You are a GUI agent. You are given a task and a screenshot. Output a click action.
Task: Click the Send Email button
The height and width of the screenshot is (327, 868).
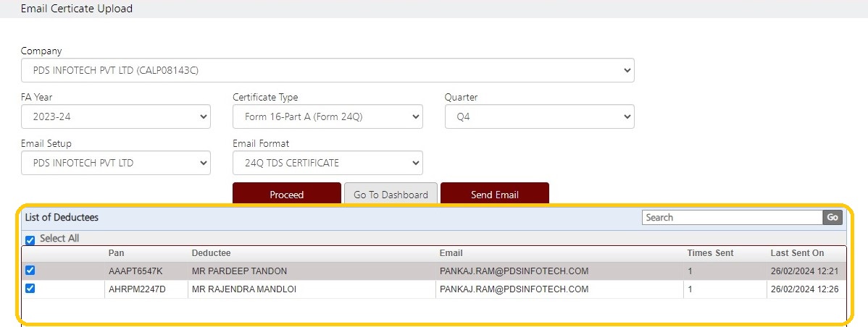tap(495, 194)
